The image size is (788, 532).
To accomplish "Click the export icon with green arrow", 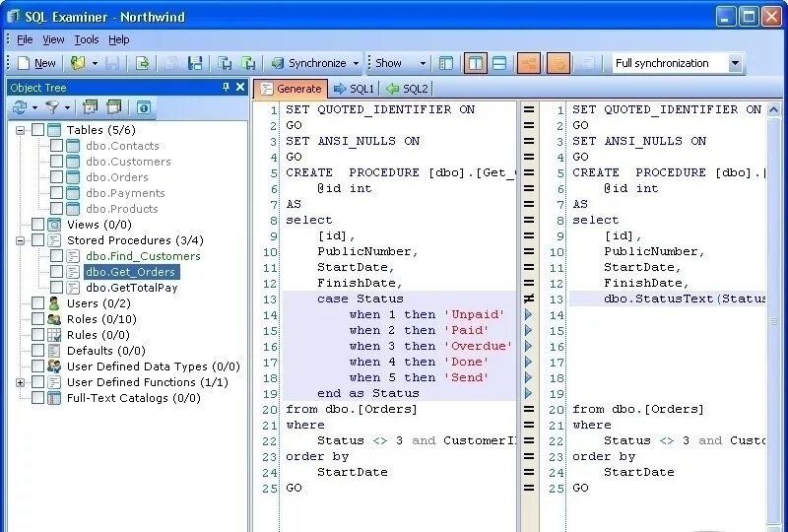I will (142, 63).
